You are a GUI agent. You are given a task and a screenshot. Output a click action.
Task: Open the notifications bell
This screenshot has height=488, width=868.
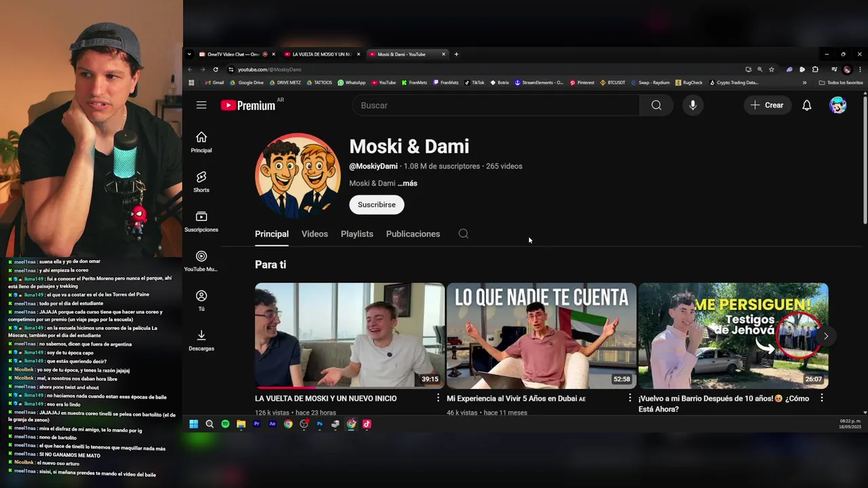pos(806,105)
